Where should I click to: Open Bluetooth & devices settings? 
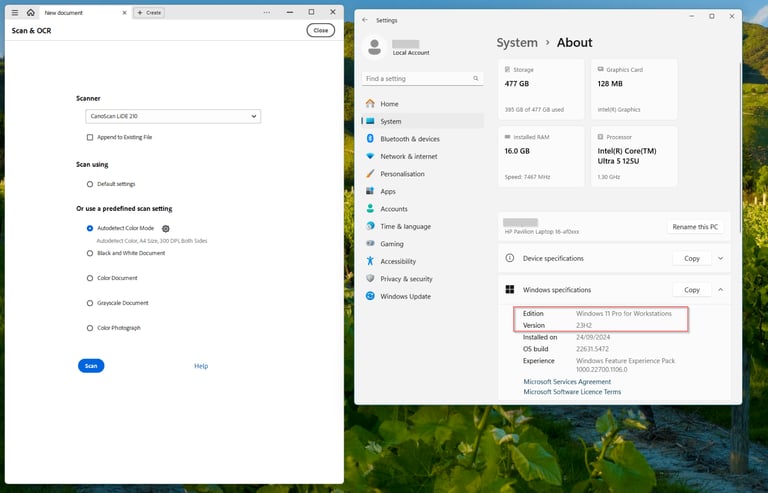[422, 139]
